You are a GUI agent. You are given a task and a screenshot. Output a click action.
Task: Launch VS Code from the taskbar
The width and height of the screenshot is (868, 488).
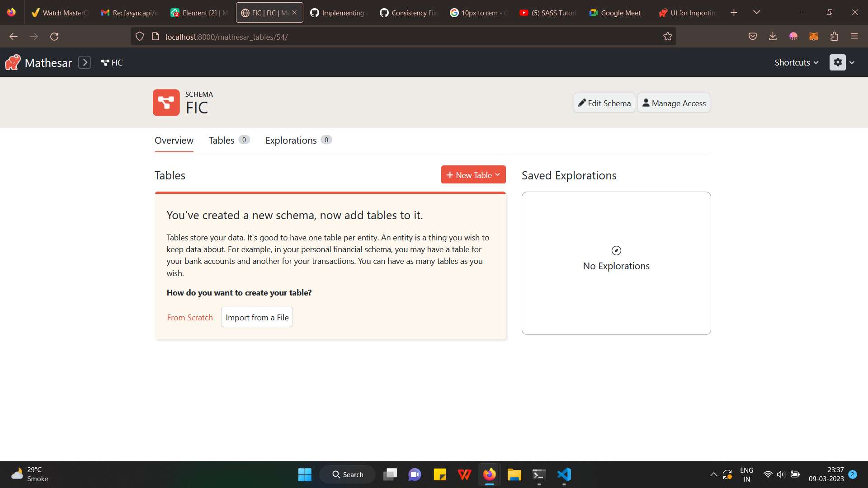pyautogui.click(x=563, y=474)
